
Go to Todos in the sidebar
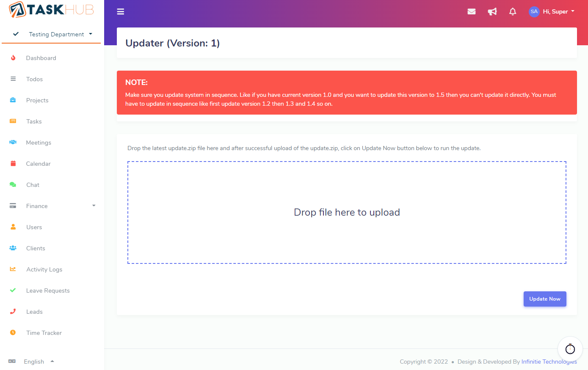[34, 79]
